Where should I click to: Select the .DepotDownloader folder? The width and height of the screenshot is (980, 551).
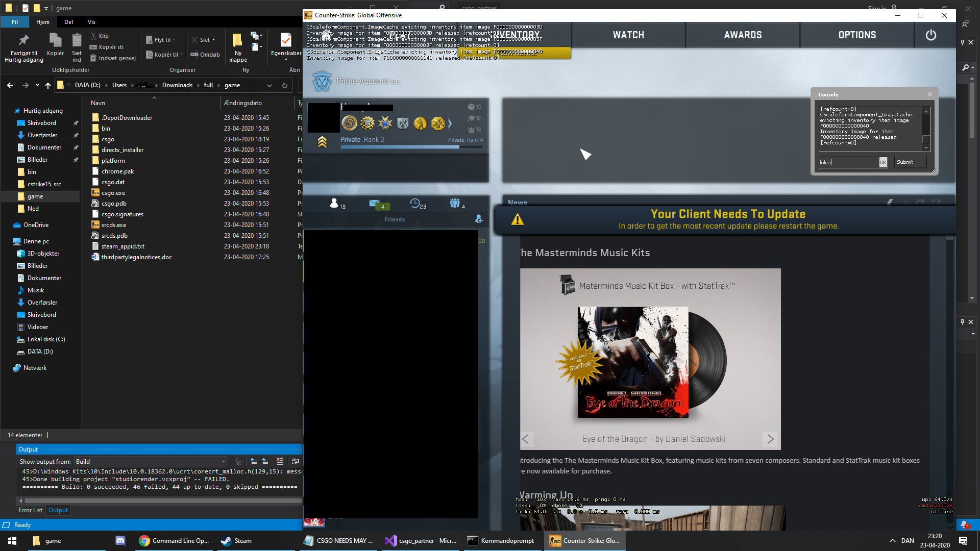click(127, 118)
